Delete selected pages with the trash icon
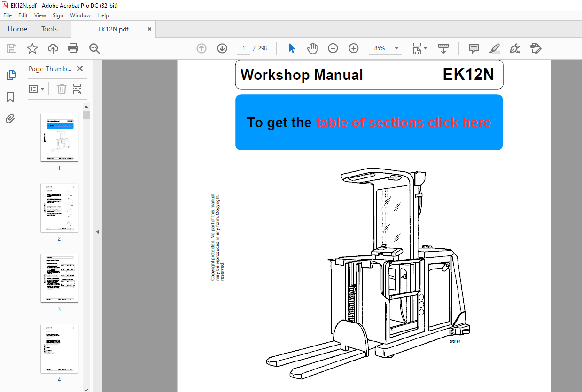This screenshot has height=392, width=582. click(62, 89)
